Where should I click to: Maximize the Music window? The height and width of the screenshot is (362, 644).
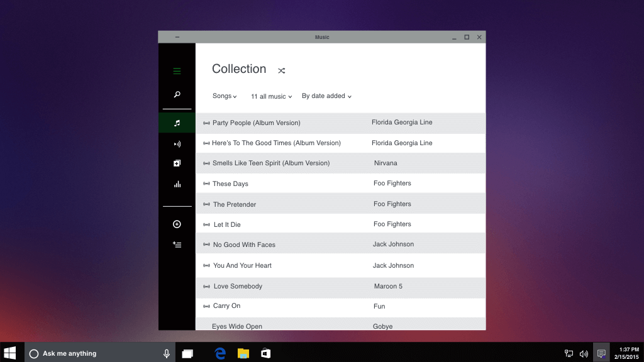point(467,37)
